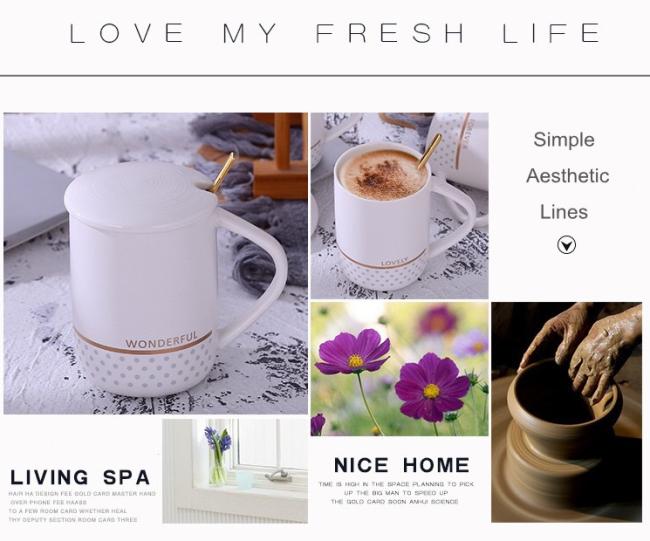Viewport: 650px width, 541px height.
Task: Click the purple cosmos flowers photo
Action: coord(400,369)
